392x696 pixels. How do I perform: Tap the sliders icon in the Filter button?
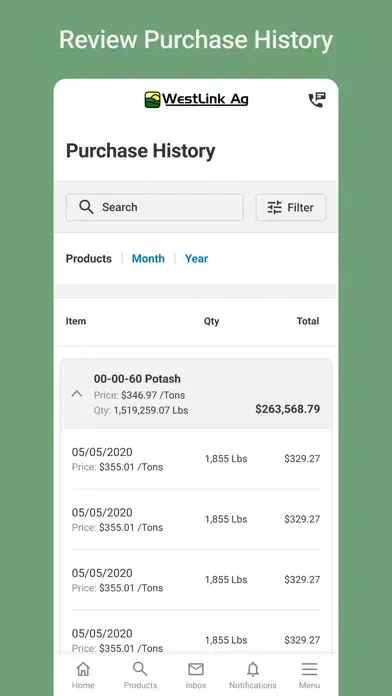(274, 207)
